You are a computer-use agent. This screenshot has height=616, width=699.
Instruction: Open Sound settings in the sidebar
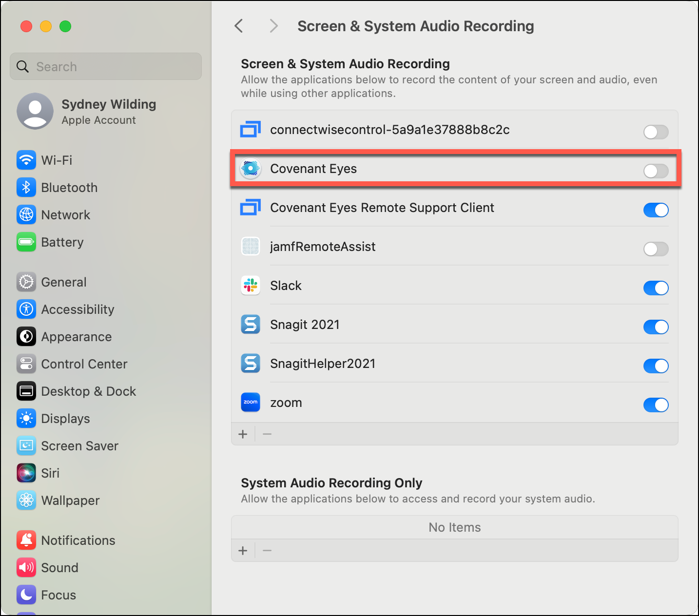(59, 567)
